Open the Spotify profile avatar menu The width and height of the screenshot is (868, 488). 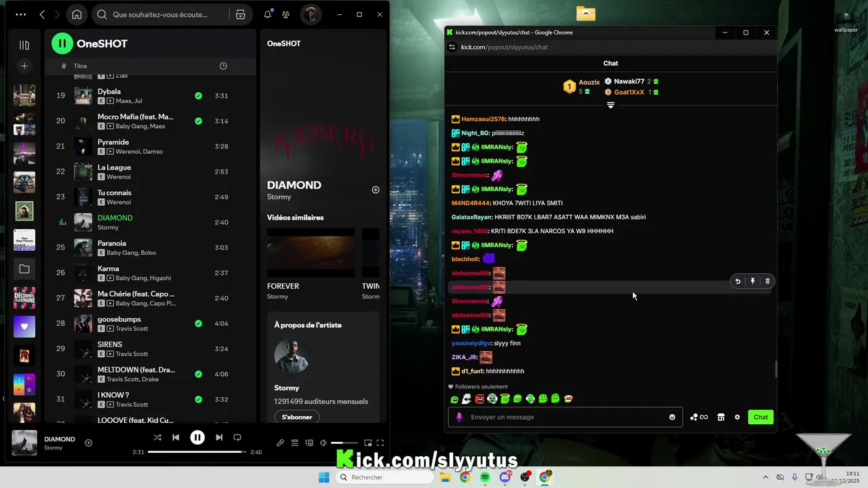(x=311, y=14)
